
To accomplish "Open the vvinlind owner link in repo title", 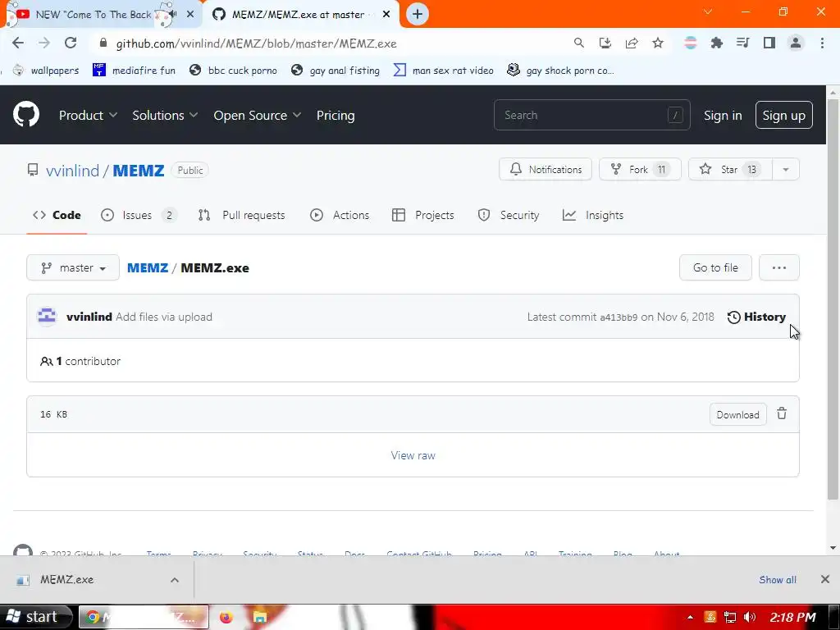I will coord(72,171).
